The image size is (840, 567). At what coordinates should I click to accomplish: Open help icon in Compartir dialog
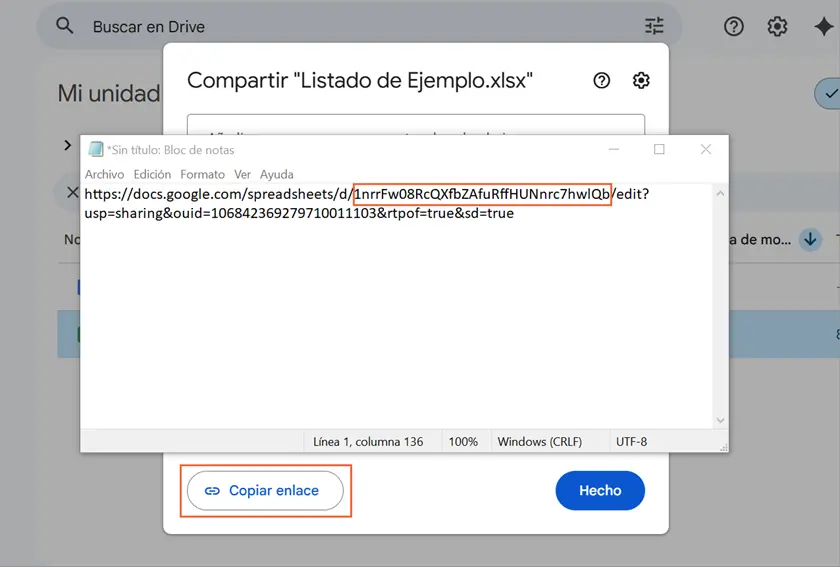[x=602, y=80]
